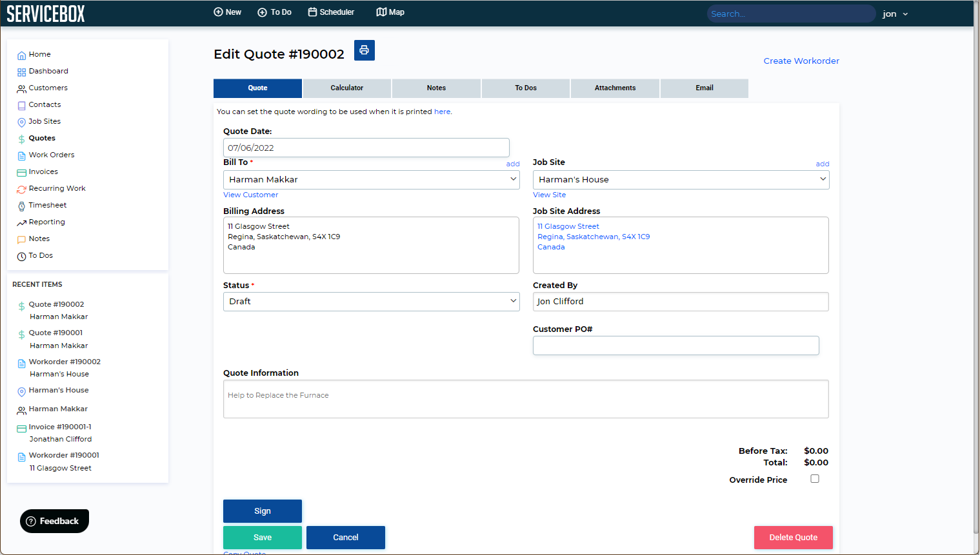The width and height of the screenshot is (980, 555).
Task: Click pin icon beside recent Harman's House
Action: pos(21,392)
